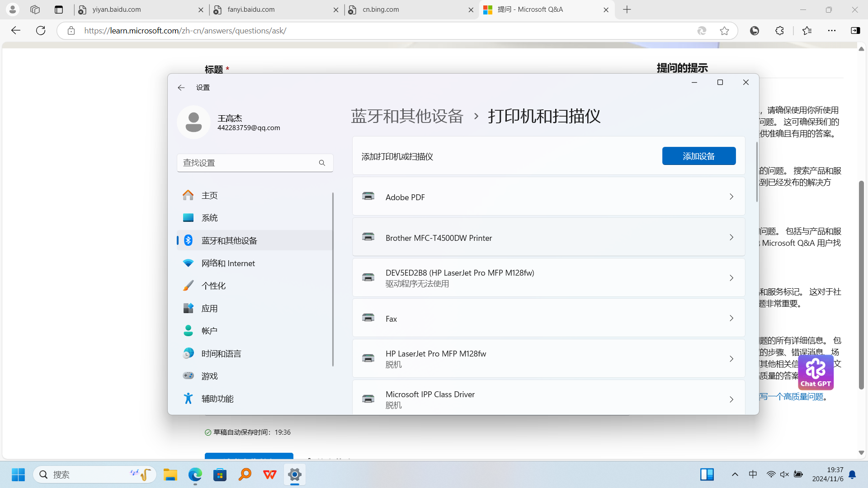Viewport: 868px width, 488px height.
Task: Focus the 查找设置 search field
Action: coord(255,163)
